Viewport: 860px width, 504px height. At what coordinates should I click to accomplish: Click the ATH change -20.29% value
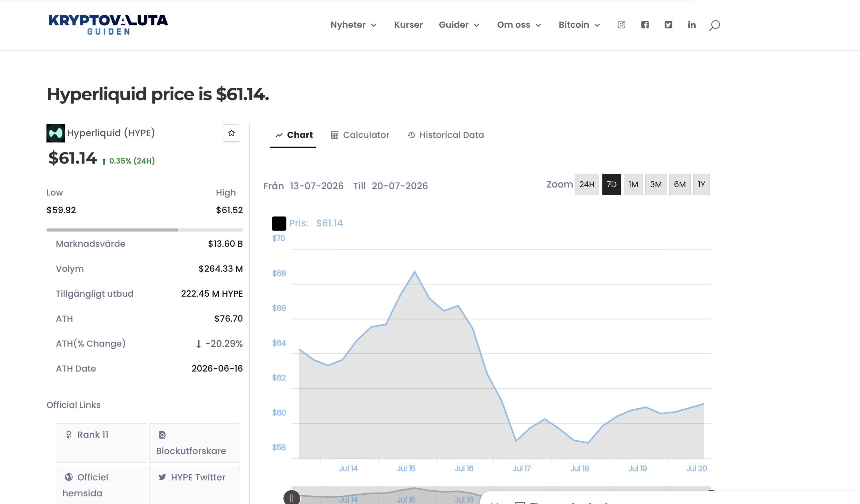(x=219, y=344)
